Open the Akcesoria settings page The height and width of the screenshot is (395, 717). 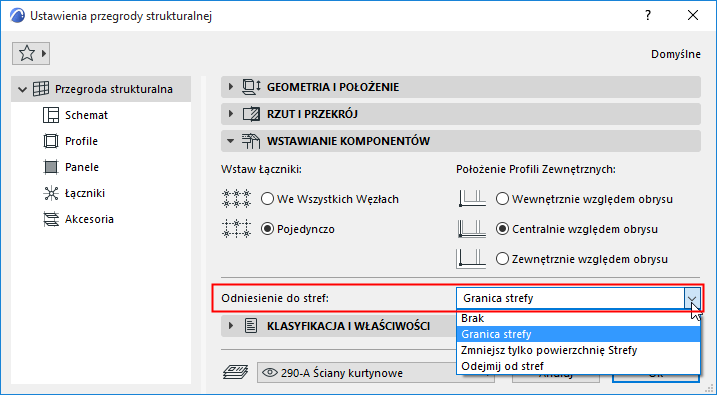coord(89,219)
